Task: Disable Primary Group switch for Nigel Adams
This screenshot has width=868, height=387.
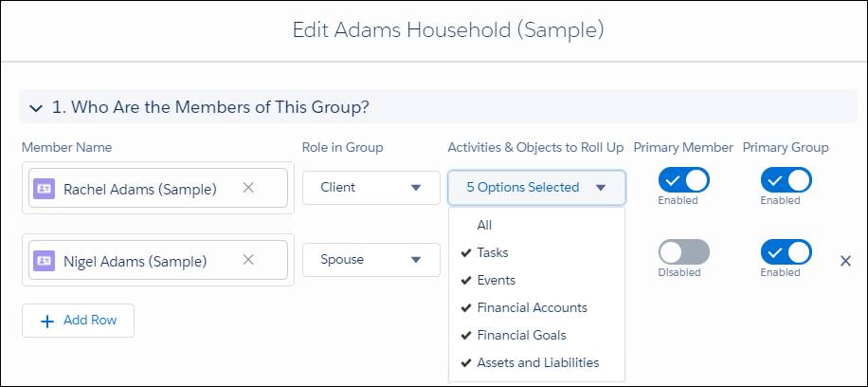Action: 787,252
